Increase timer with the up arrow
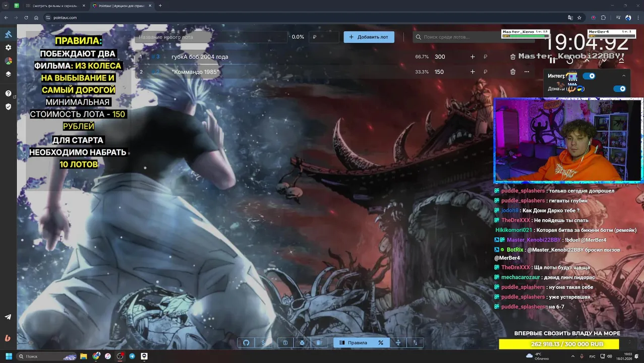 pos(587,60)
